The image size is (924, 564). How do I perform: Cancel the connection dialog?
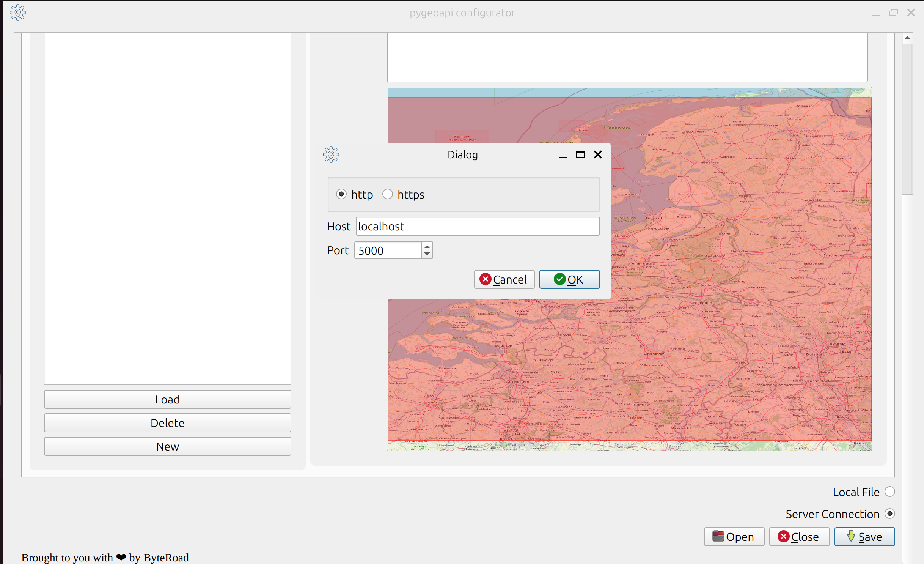tap(504, 279)
